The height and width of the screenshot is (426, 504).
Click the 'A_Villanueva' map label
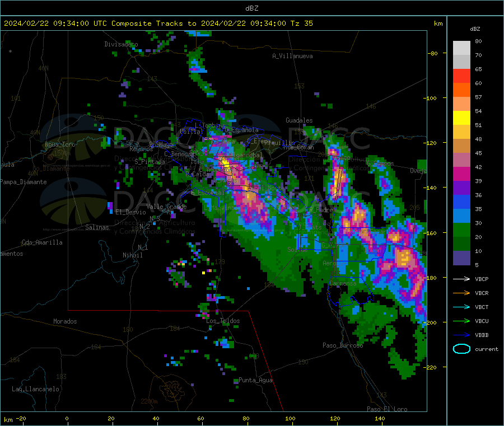tap(292, 56)
